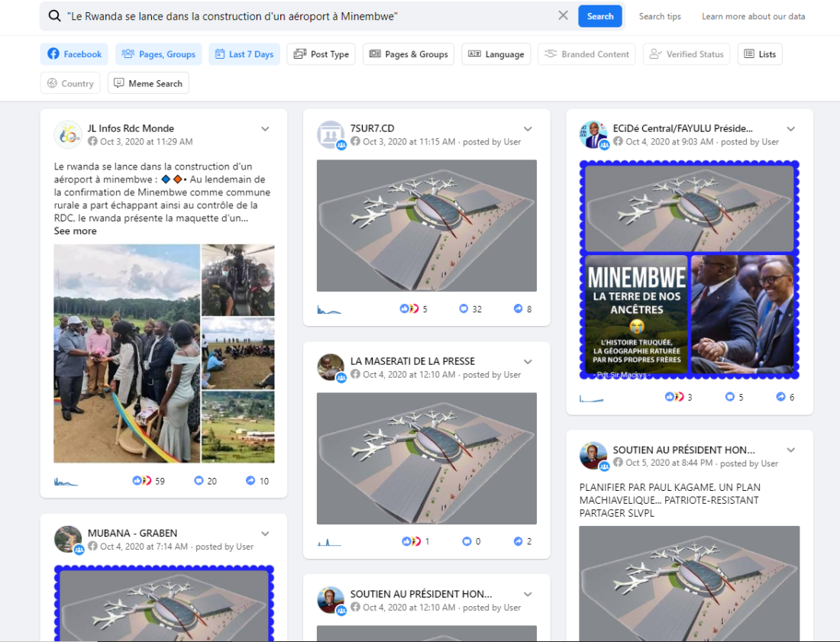Expand options for SOUTIEN AU PRÉSIDENT Oct 5 post
This screenshot has width=840, height=642.
point(790,450)
